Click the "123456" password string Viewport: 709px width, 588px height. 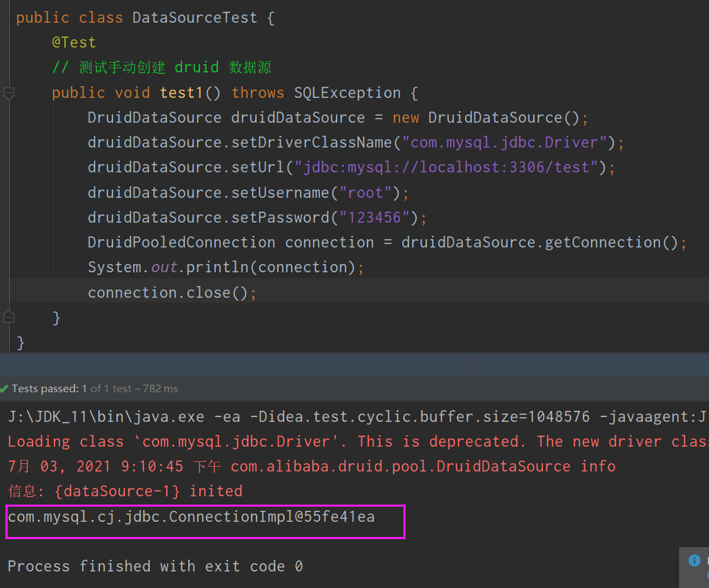pyautogui.click(x=375, y=217)
